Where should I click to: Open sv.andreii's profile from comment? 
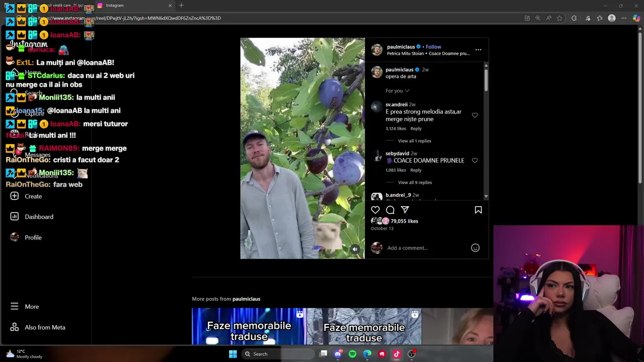coord(396,105)
